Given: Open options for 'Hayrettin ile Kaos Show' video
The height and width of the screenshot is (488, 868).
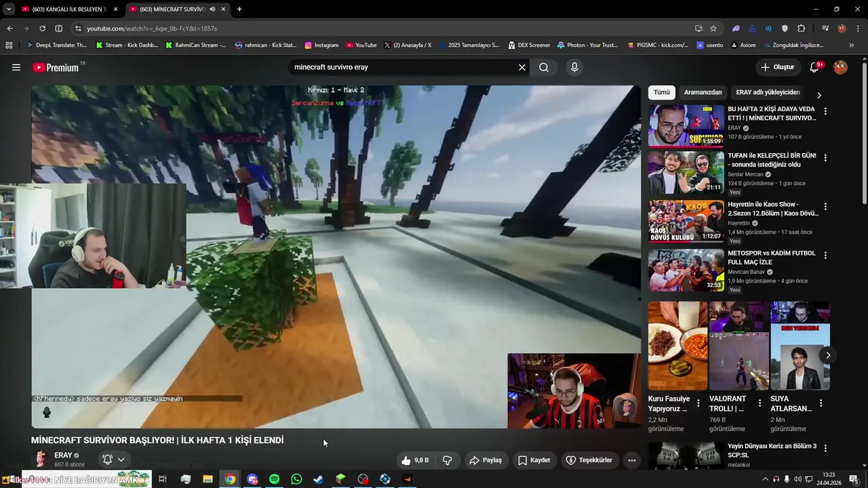Looking at the screenshot, I should pos(825,207).
